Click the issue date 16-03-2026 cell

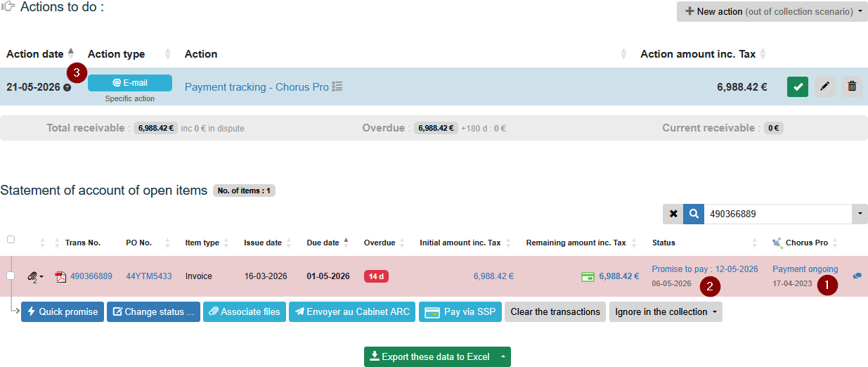point(265,276)
